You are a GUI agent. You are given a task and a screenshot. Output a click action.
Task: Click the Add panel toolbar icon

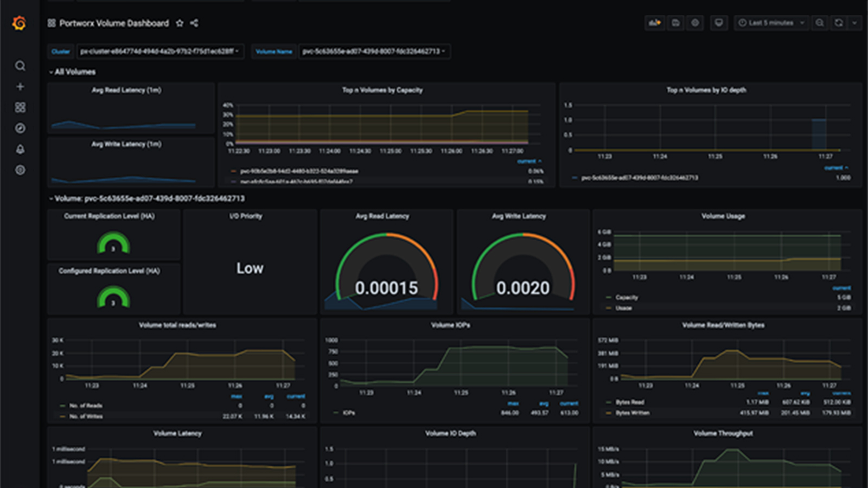655,23
